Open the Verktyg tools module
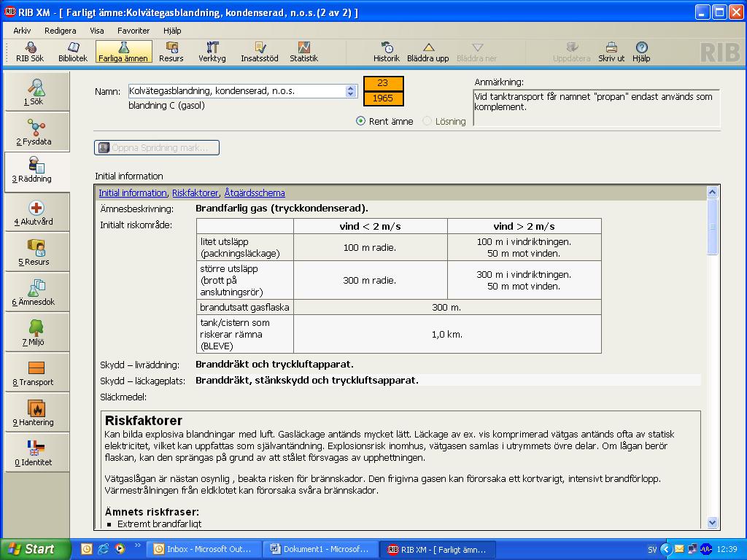747x560 pixels. click(212, 52)
